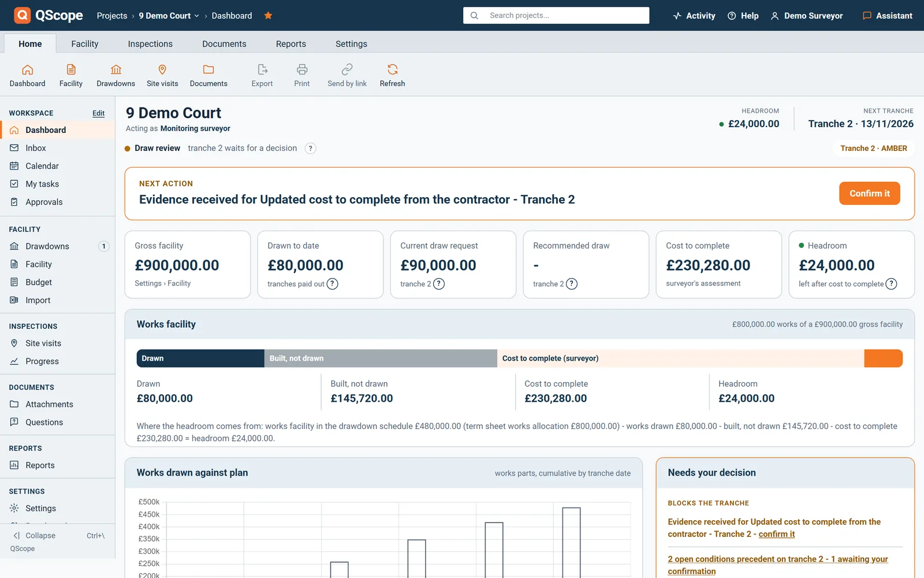924x578 pixels.
Task: Open Questions under Documents
Action: [x=58, y=422]
